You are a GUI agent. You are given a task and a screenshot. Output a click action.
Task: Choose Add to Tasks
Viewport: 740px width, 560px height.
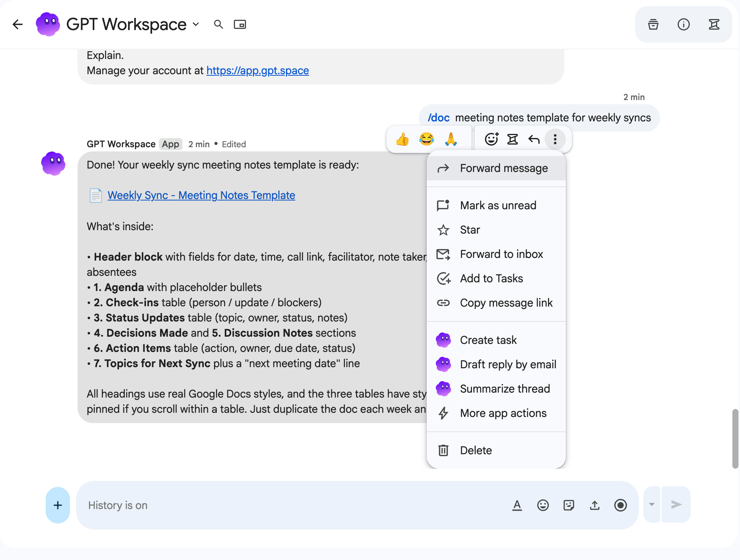click(x=496, y=278)
